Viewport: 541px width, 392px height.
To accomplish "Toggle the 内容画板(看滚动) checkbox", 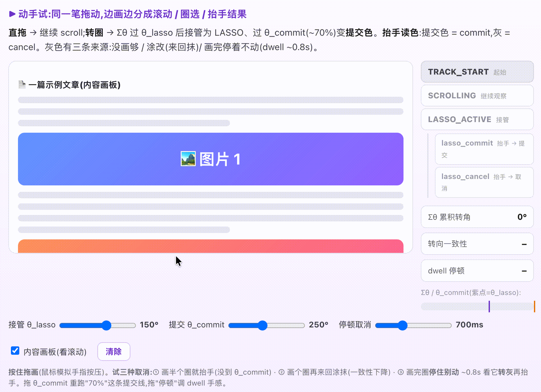I will (x=15, y=351).
